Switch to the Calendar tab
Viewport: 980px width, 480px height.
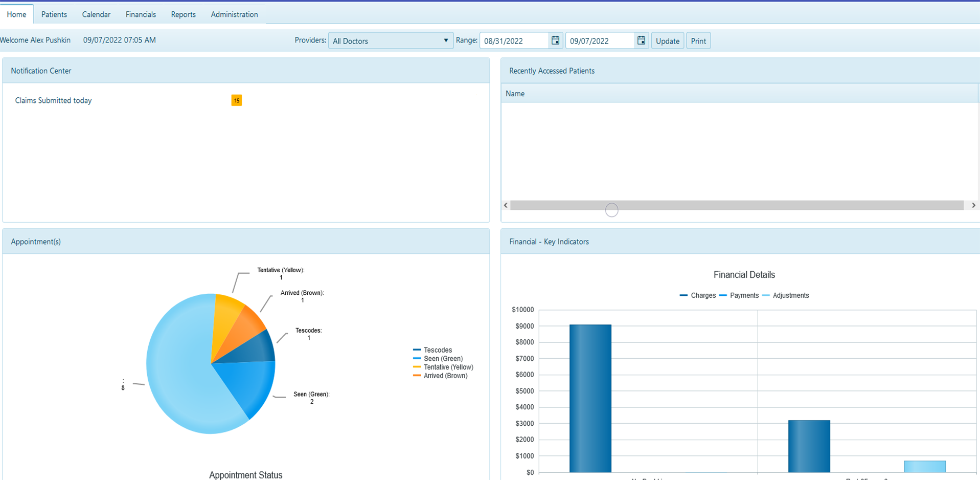click(x=96, y=14)
